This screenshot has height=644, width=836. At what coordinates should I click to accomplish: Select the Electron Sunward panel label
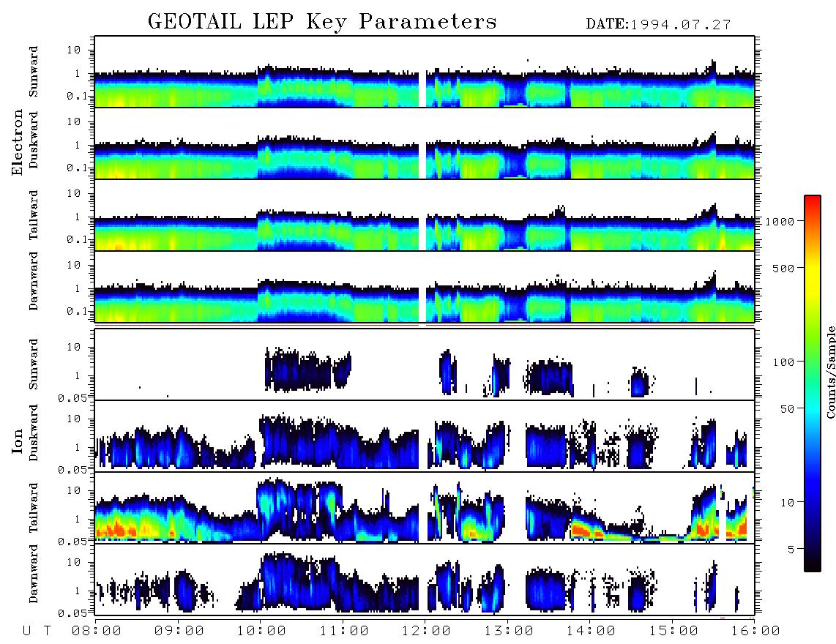pyautogui.click(x=34, y=71)
